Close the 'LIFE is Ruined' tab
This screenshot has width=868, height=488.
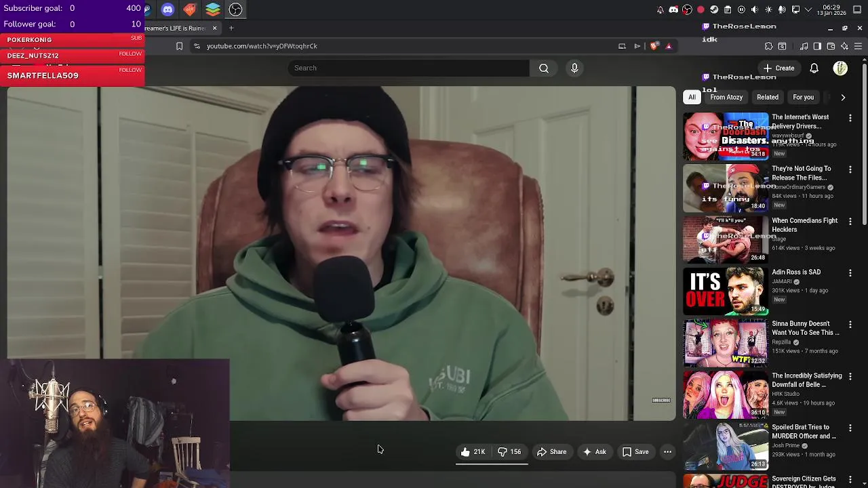point(214,28)
